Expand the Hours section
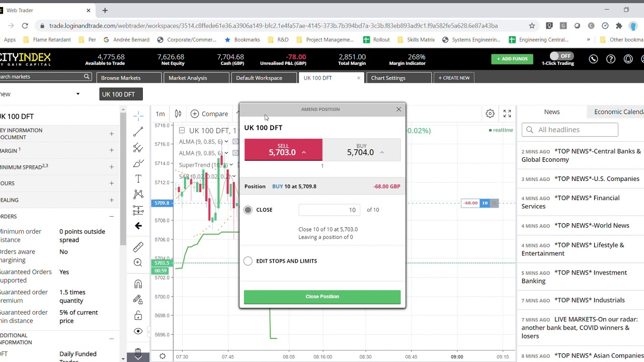The width and height of the screenshot is (644, 362). point(111,184)
